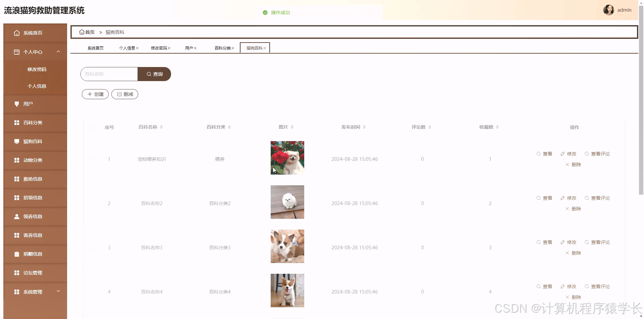
Task: Open 寄养信息 sidebar entry
Action: [x=35, y=235]
